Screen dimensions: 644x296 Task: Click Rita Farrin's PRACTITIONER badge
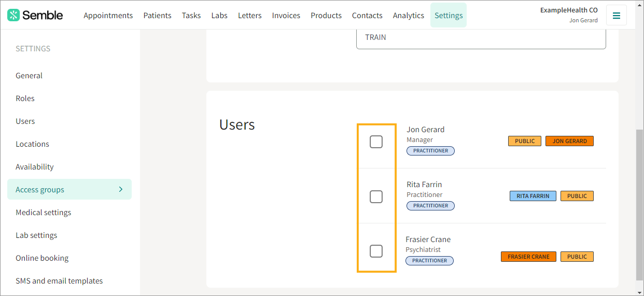click(x=430, y=206)
